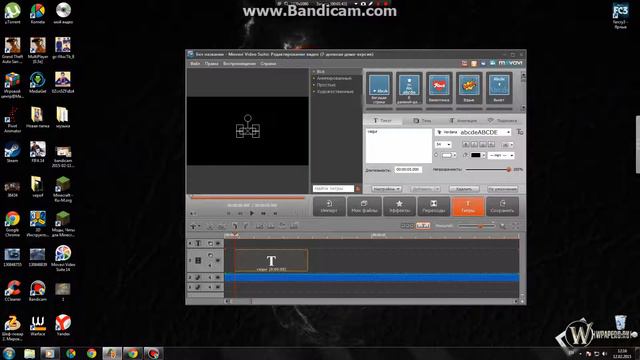The height and width of the screenshot is (360, 640).
Task: Click the Сохранить button
Action: (x=502, y=207)
